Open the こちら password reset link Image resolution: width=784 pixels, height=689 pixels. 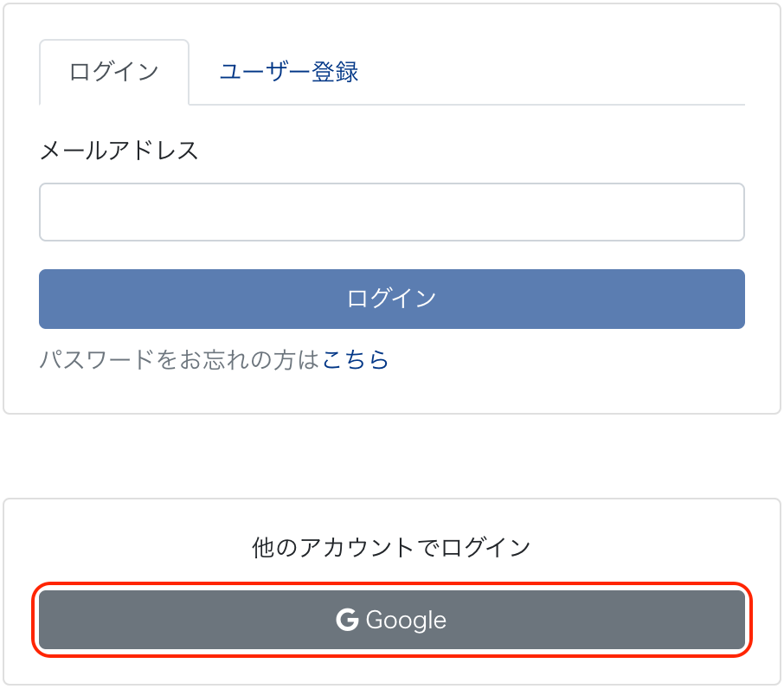coord(356,360)
